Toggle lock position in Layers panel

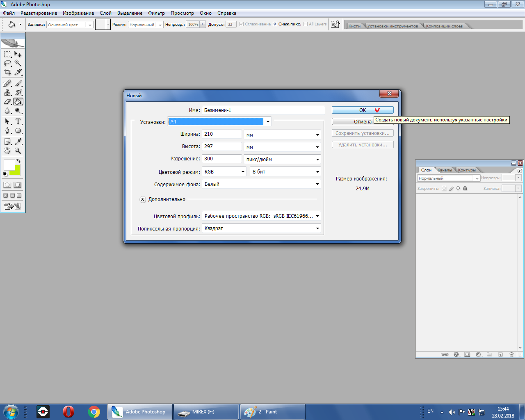coord(458,188)
